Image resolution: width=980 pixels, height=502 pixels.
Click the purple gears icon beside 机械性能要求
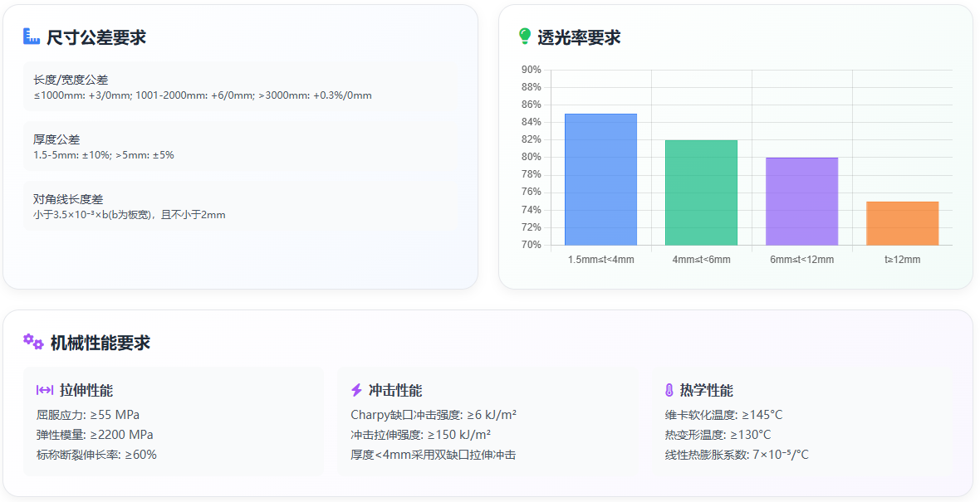tap(33, 342)
